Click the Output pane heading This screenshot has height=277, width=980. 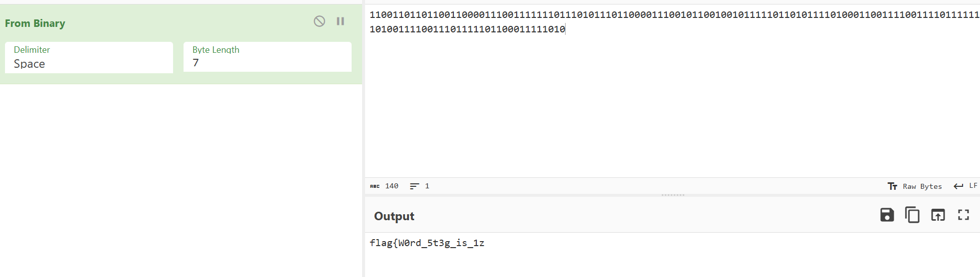[x=394, y=216]
